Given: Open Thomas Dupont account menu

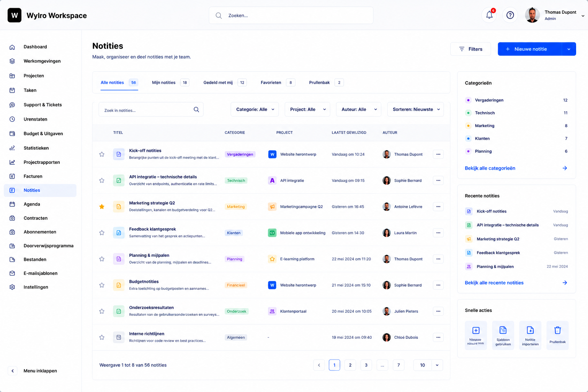Looking at the screenshot, I should [x=555, y=15].
